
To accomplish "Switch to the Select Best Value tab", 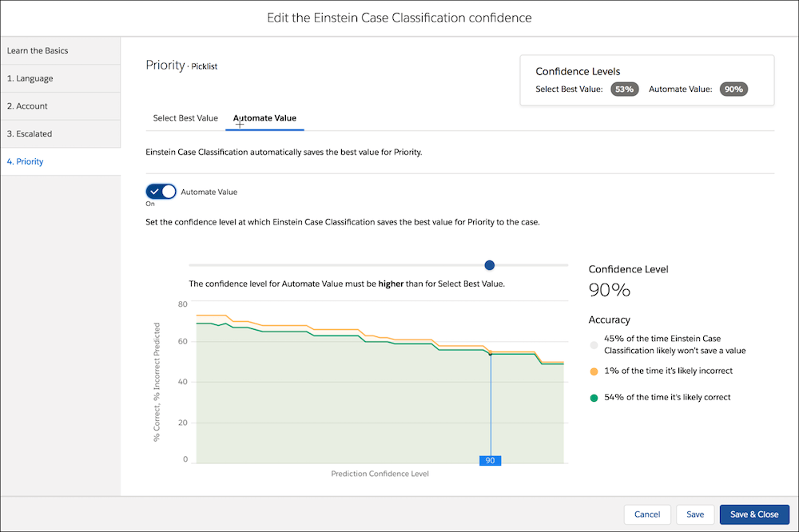I will point(185,118).
